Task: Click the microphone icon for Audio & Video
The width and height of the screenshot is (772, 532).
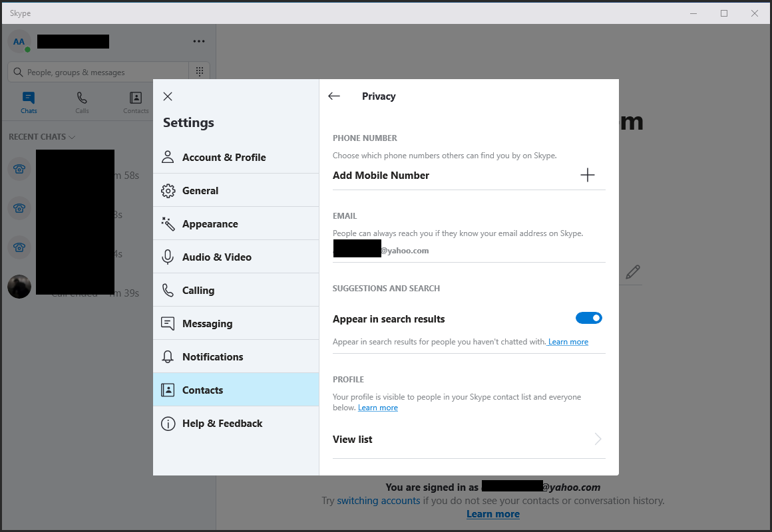Action: pos(168,257)
